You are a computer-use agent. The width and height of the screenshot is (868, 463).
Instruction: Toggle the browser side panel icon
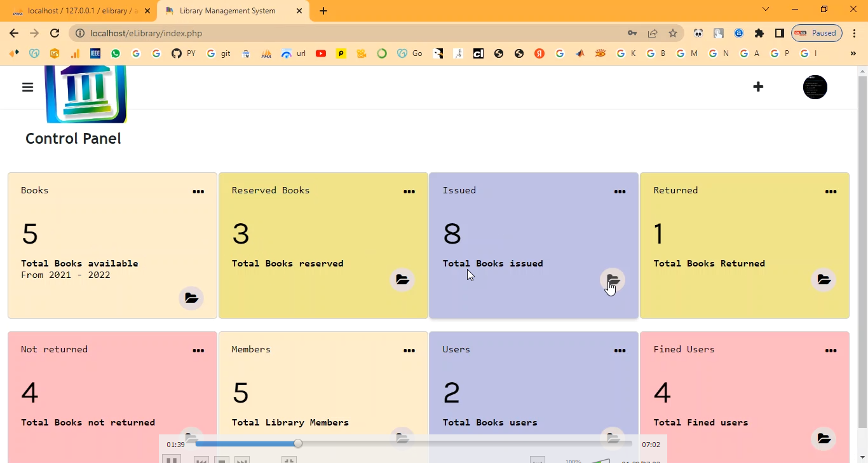coord(780,33)
